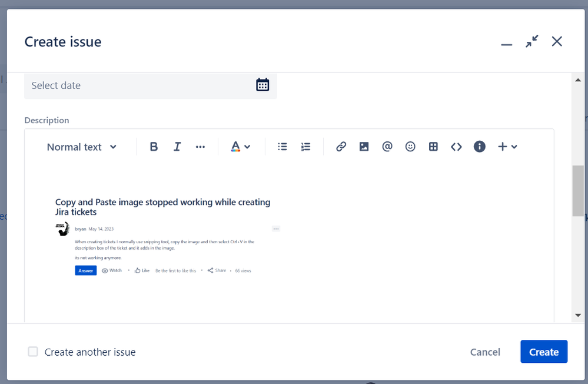Click the Description field label
This screenshot has width=588, height=384.
coord(47,120)
